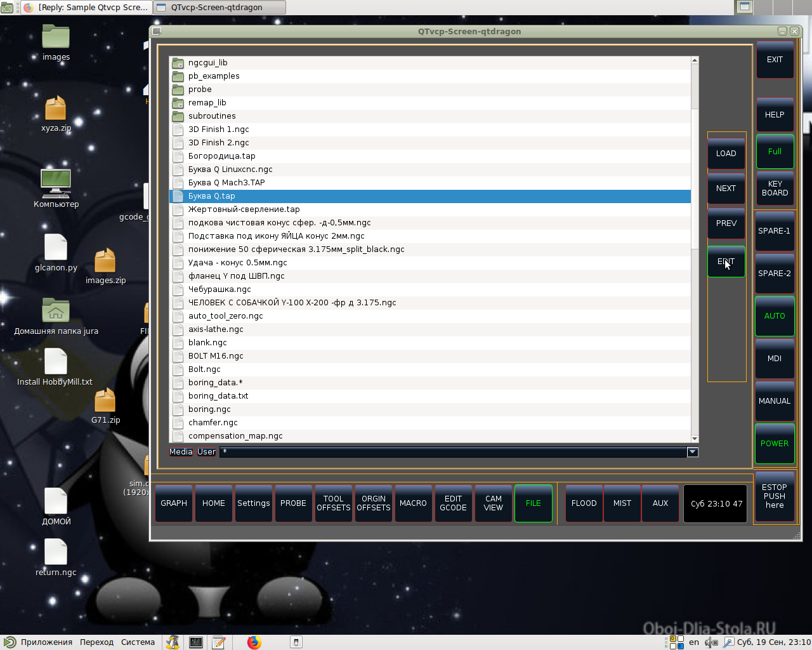Switch to Reply: Sample Qtvcp taskbar window

[x=86, y=8]
